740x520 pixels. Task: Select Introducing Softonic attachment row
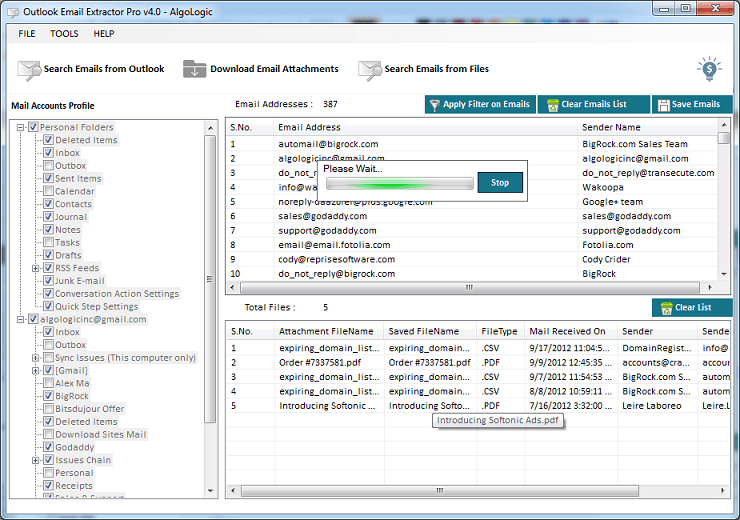(x=478, y=406)
